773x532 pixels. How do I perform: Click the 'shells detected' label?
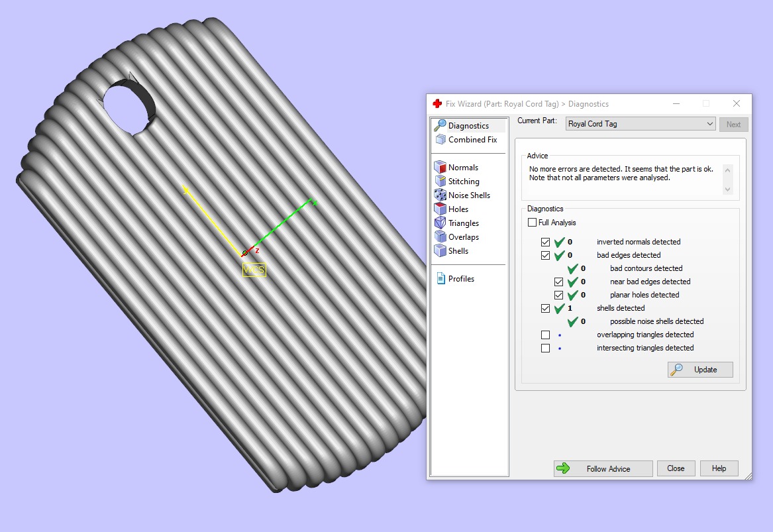(621, 308)
